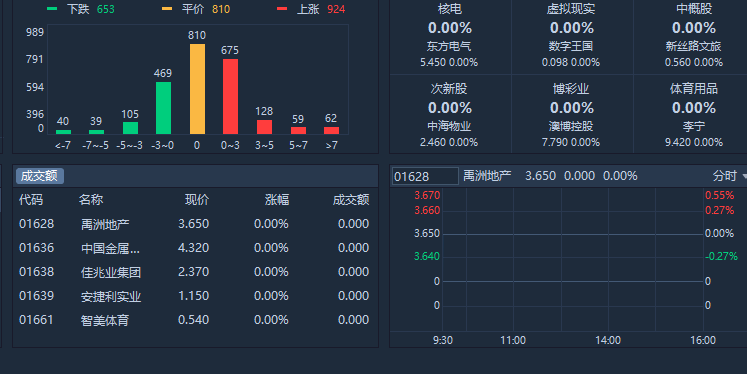The width and height of the screenshot is (747, 374).
Task: Click the green 105 bar for -5~-3
Action: click(130, 128)
